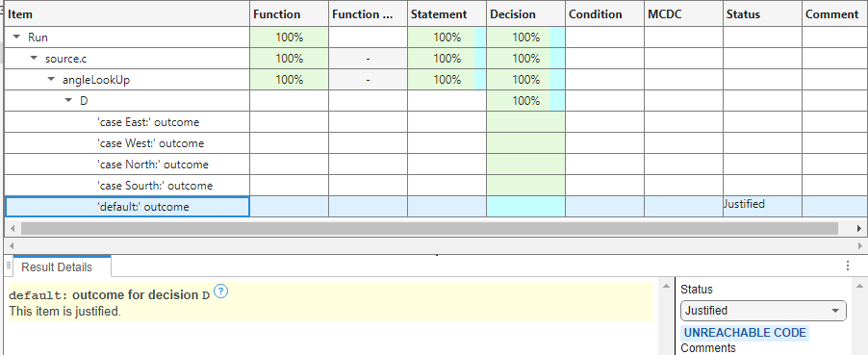This screenshot has width=868, height=355.
Task: Collapse the source.c tree node
Action: point(34,58)
